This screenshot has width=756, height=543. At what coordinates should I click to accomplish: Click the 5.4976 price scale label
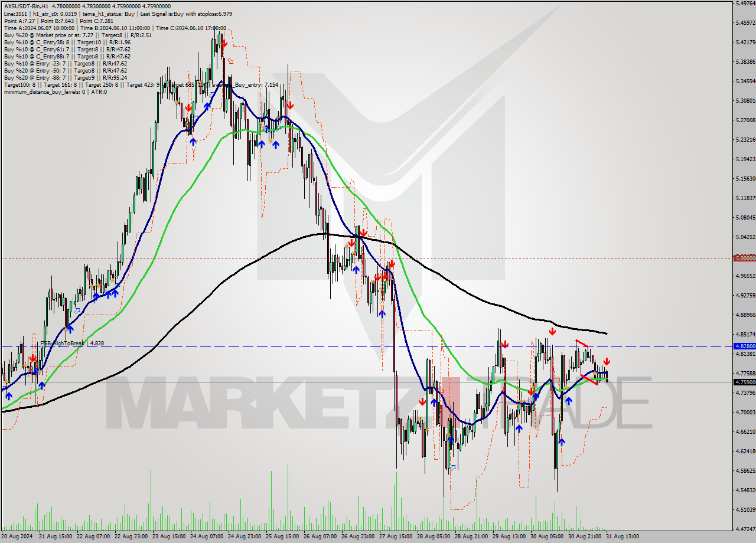pos(745,4)
